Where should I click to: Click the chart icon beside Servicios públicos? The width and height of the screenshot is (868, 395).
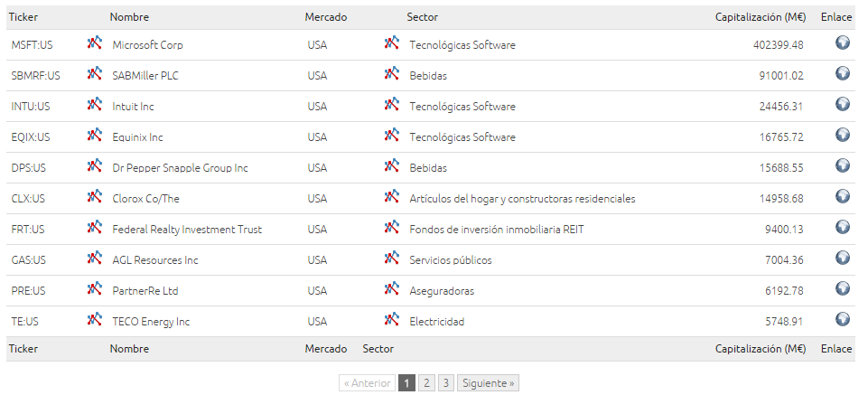392,258
